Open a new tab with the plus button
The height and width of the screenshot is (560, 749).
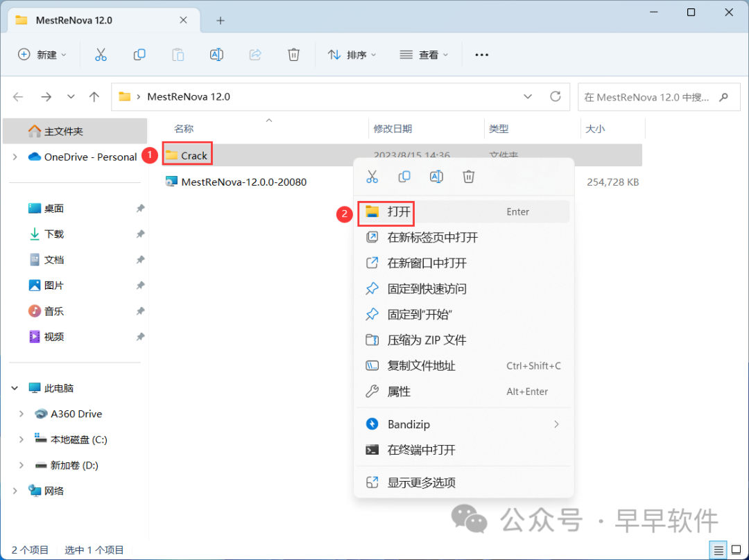221,21
